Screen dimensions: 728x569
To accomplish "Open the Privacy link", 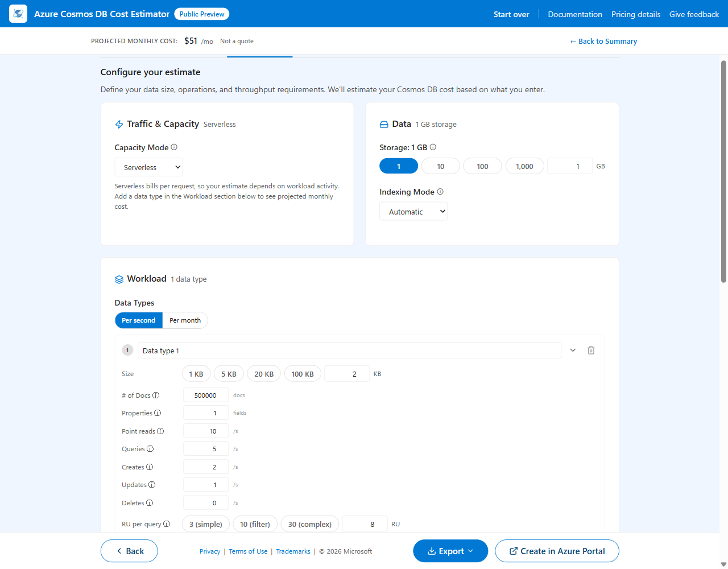I will click(210, 551).
